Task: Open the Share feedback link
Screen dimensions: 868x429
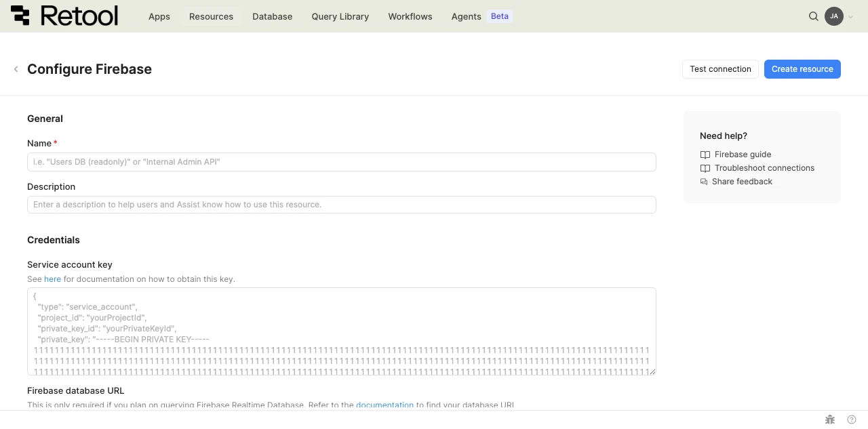Action: point(743,182)
